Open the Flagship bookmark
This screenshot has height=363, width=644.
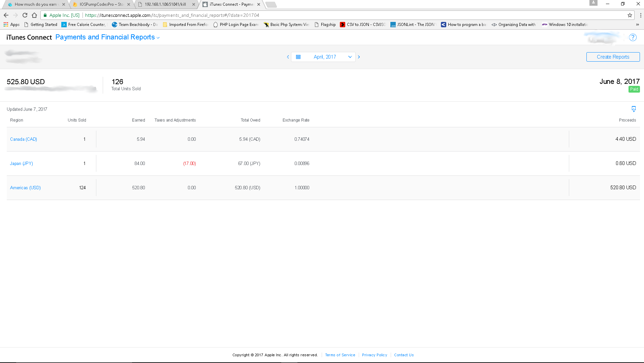pos(325,25)
